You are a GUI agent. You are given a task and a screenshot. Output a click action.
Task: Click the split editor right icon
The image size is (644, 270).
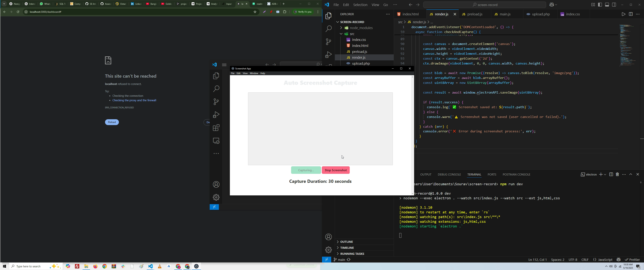(x=631, y=14)
